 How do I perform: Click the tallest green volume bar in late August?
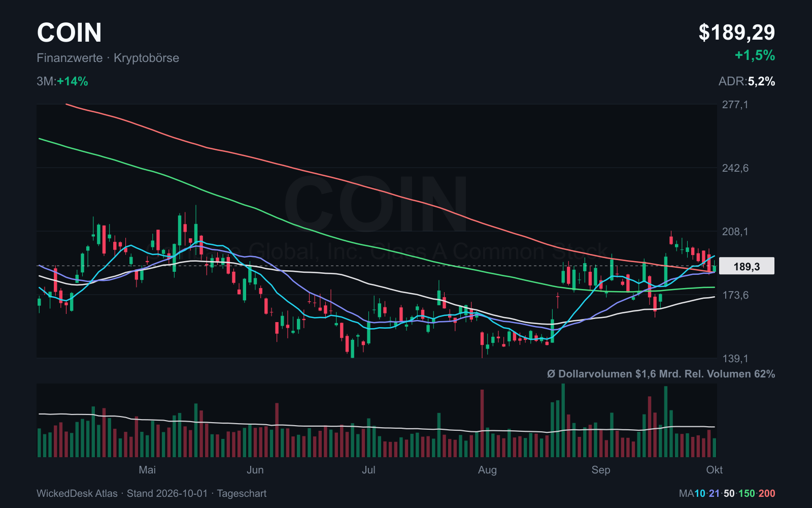[x=563, y=421]
